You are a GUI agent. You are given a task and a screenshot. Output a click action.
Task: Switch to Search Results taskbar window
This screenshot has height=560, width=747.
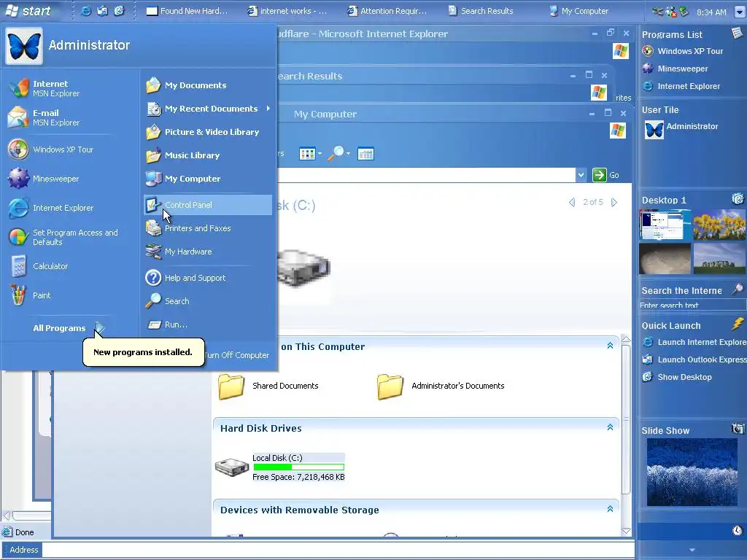[x=481, y=11]
